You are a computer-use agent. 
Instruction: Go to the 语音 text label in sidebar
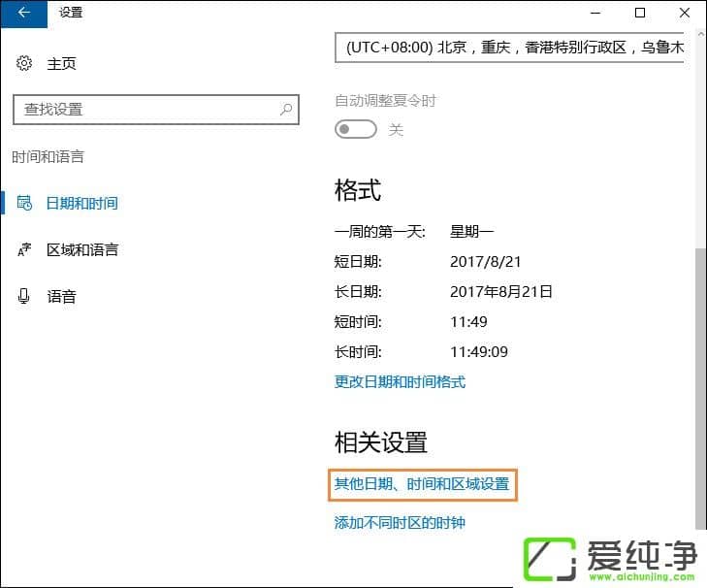tap(61, 297)
